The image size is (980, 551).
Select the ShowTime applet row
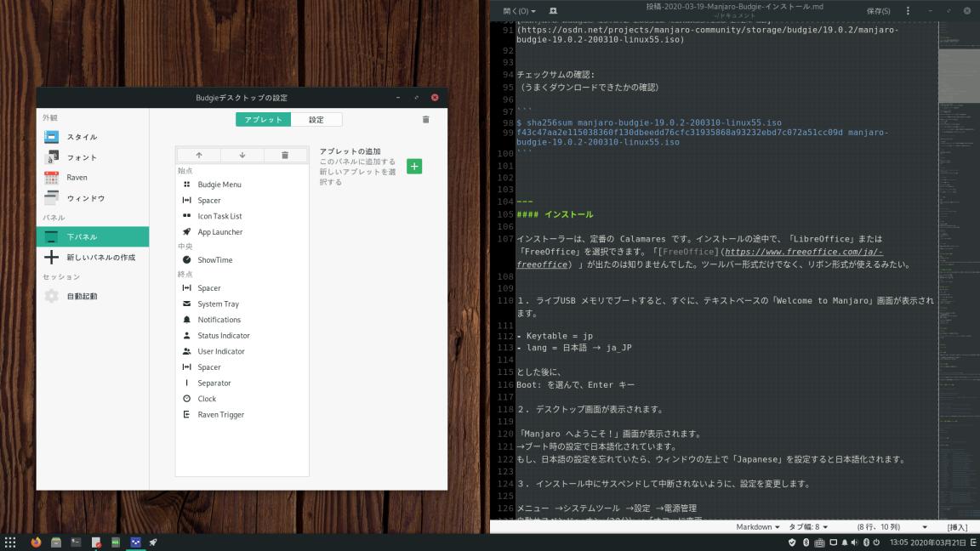coord(242,260)
